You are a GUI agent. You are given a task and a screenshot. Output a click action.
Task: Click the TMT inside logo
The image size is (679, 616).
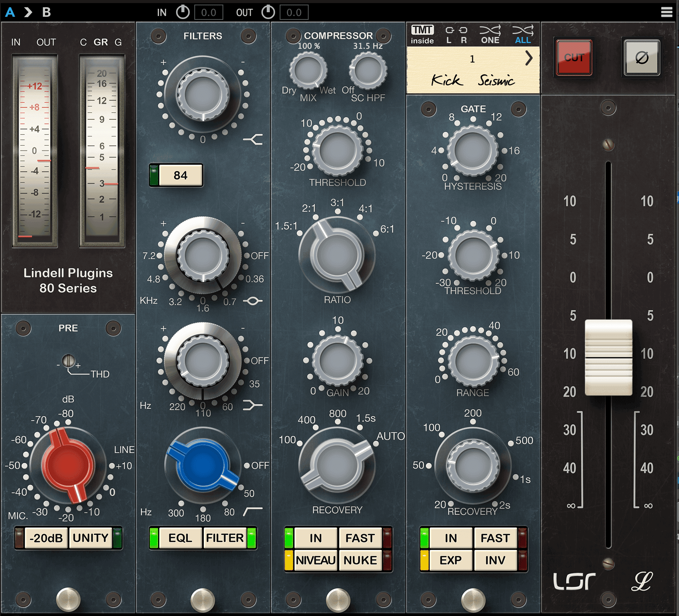tap(422, 34)
